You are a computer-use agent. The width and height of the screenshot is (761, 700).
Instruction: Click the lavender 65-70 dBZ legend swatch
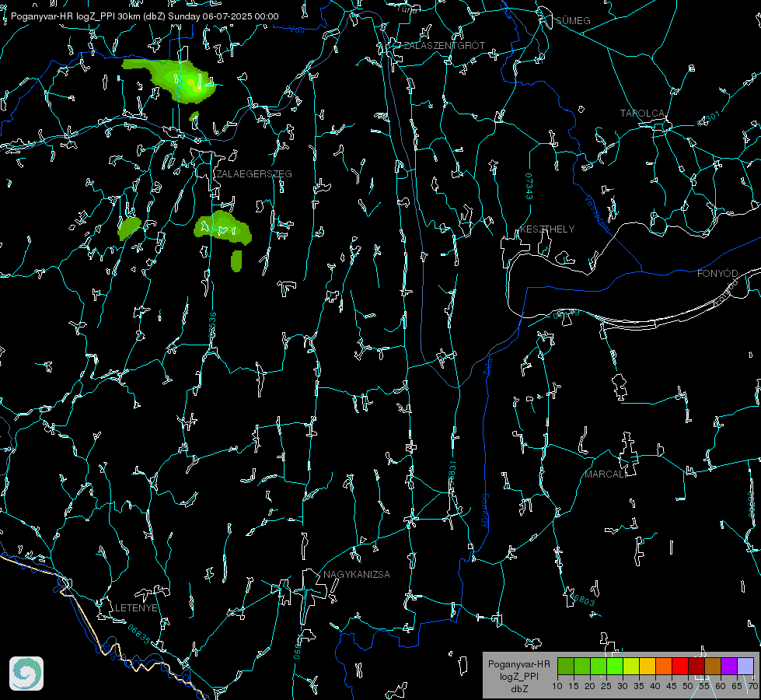click(745, 666)
